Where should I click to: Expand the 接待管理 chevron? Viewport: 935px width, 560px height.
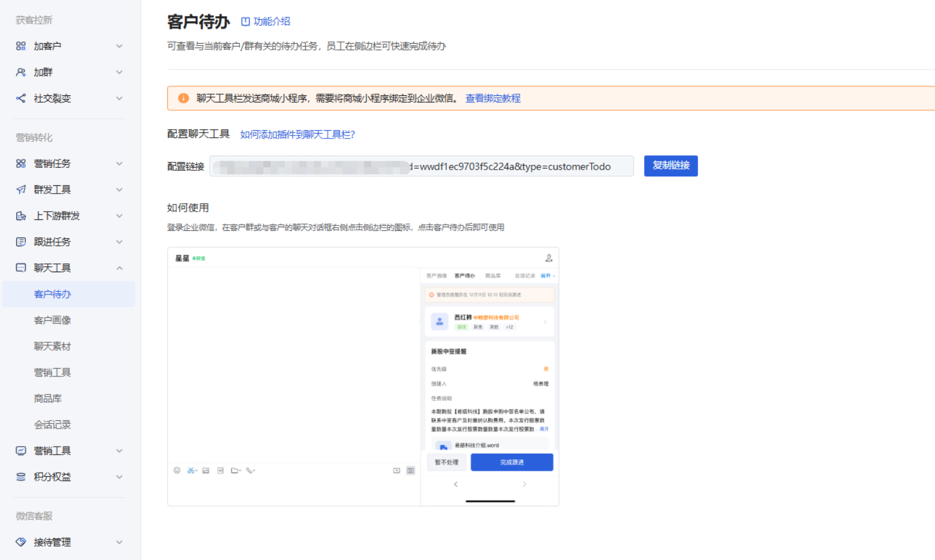tap(119, 542)
